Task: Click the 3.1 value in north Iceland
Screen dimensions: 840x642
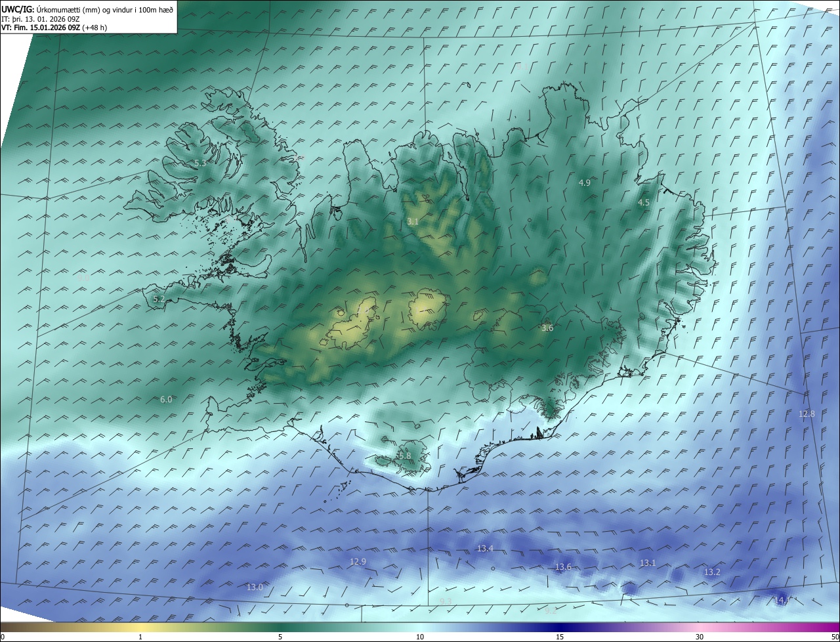Action: tap(412, 222)
